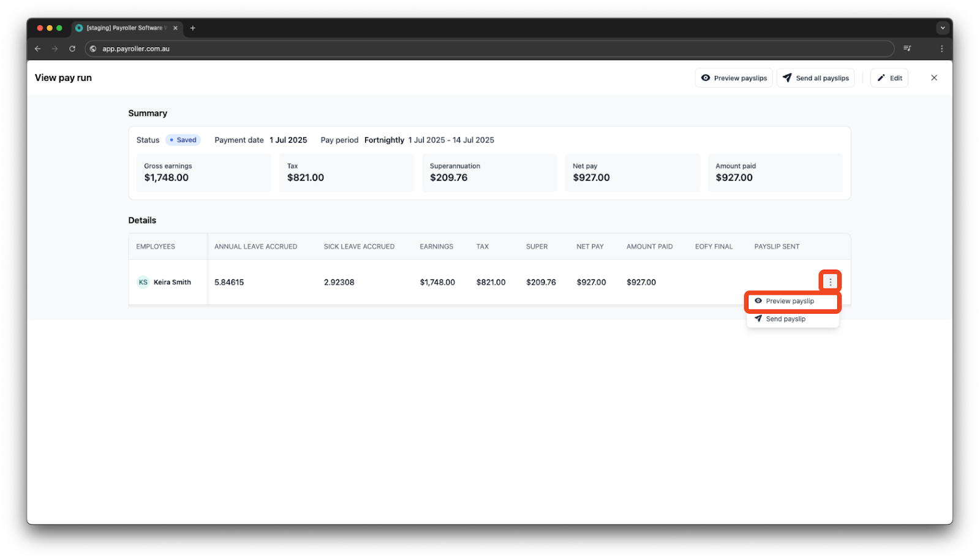980x560 pixels.
Task: Close the View pay run page
Action: (x=934, y=78)
